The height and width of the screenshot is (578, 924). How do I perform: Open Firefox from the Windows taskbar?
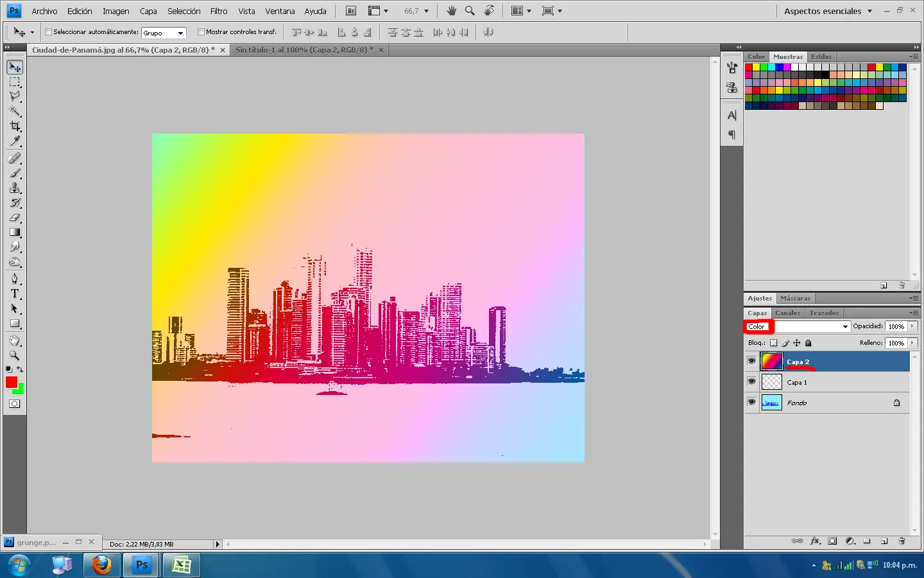[102, 565]
